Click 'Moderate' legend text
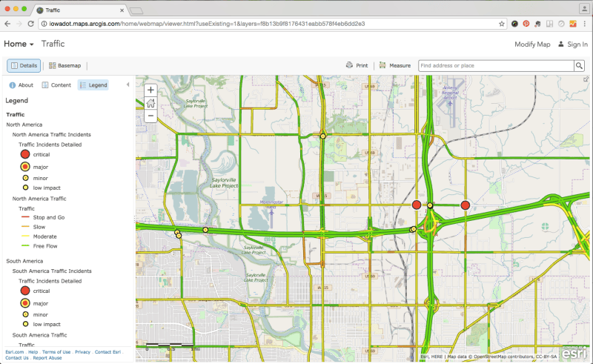Viewport: 593px width, 364px height. pyautogui.click(x=44, y=236)
